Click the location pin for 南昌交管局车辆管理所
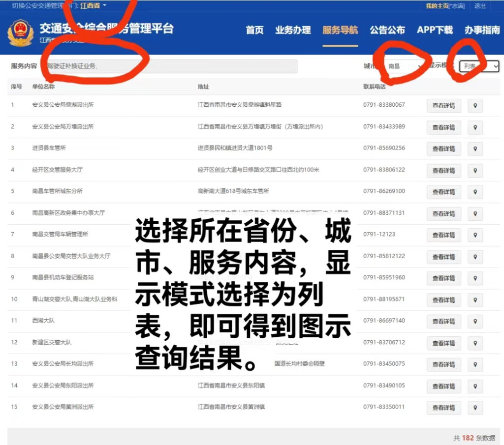The image size is (504, 445). pos(475,235)
